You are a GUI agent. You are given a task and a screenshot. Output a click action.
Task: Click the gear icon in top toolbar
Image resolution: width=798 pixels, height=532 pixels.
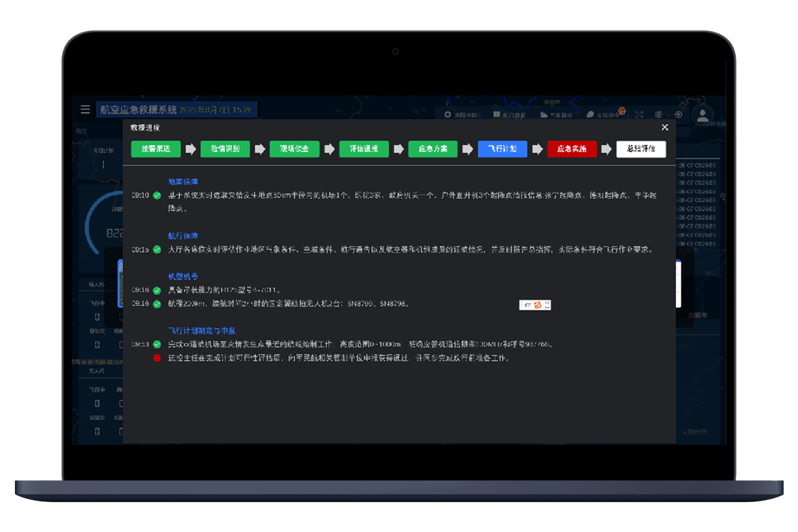(447, 114)
